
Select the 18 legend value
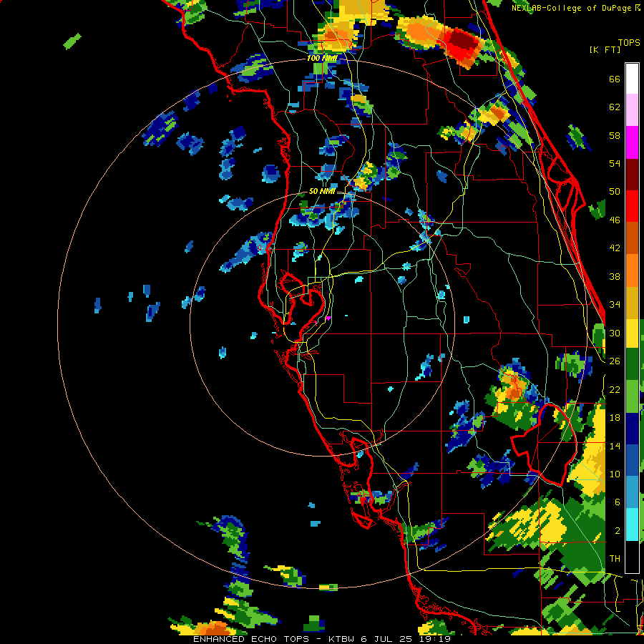point(615,418)
